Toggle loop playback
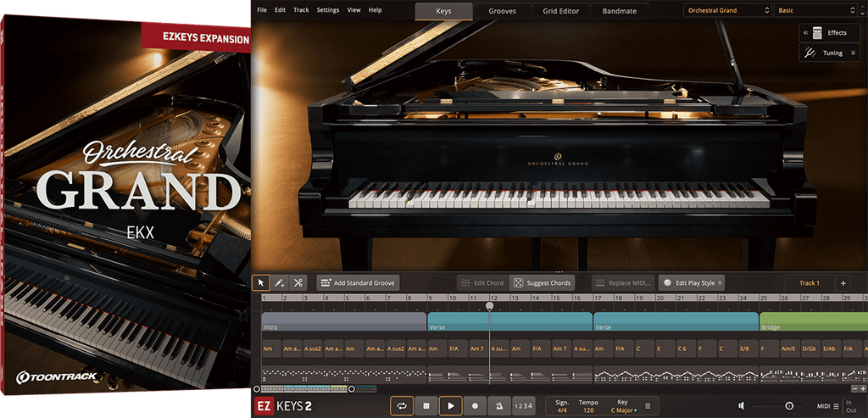Viewport: 868px width, 418px height. [402, 406]
